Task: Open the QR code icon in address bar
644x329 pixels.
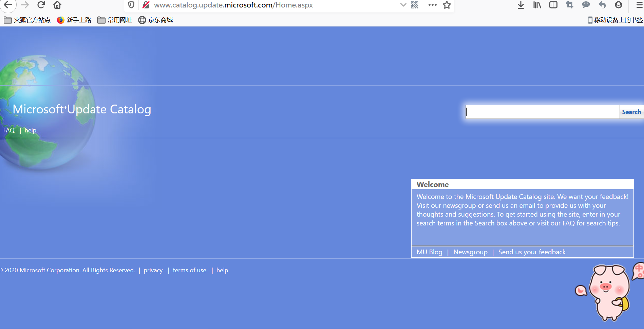Action: [x=415, y=5]
